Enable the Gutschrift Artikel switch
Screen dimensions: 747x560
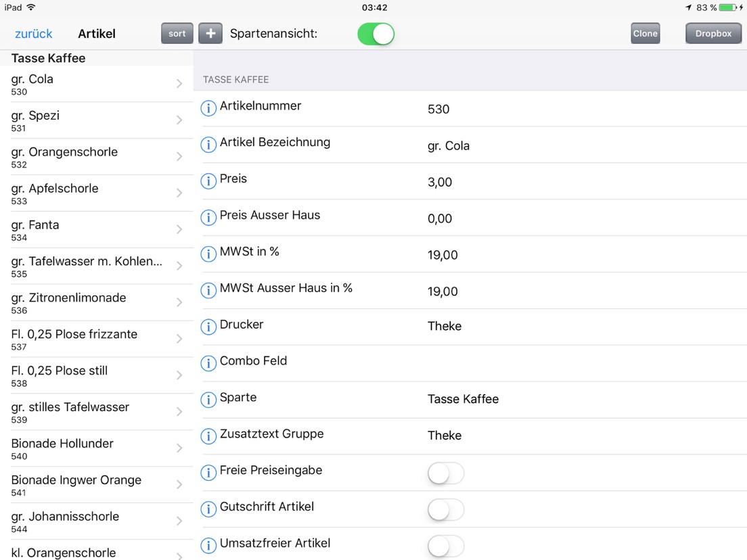pos(446,509)
